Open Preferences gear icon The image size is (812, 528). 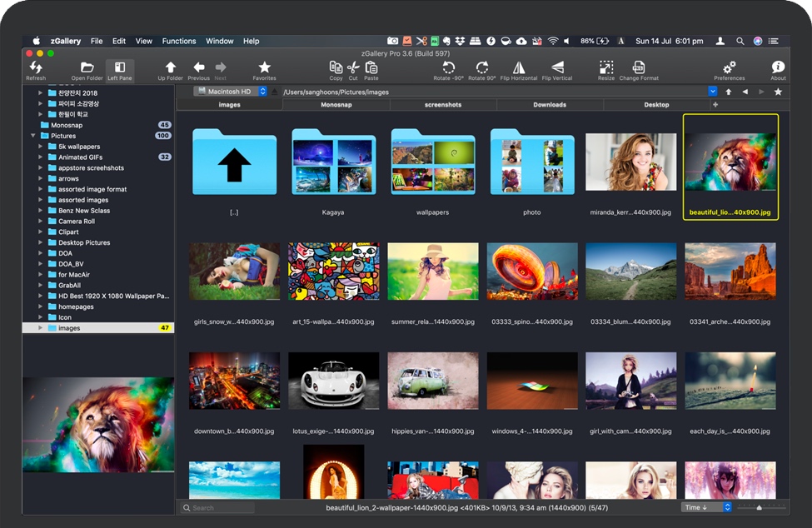pyautogui.click(x=730, y=67)
